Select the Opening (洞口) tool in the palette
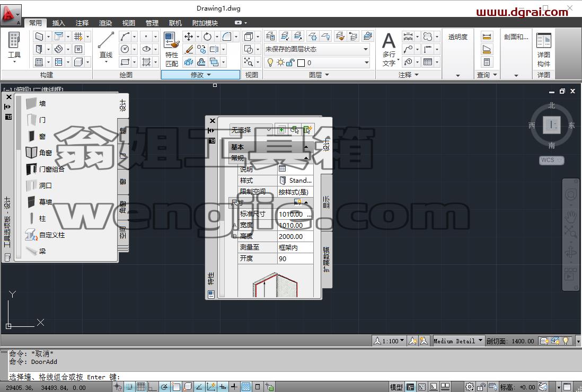 [x=39, y=185]
